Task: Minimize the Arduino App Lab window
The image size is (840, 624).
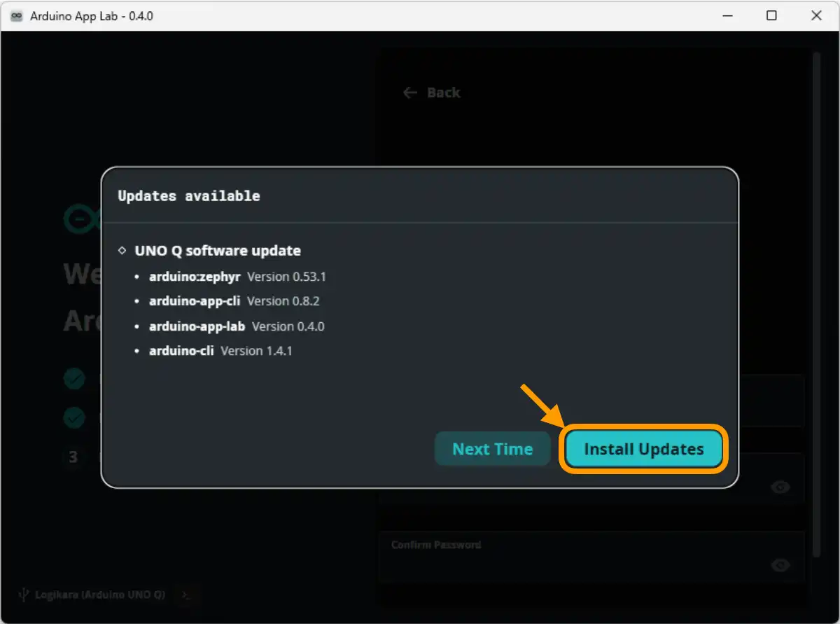Action: tap(728, 15)
